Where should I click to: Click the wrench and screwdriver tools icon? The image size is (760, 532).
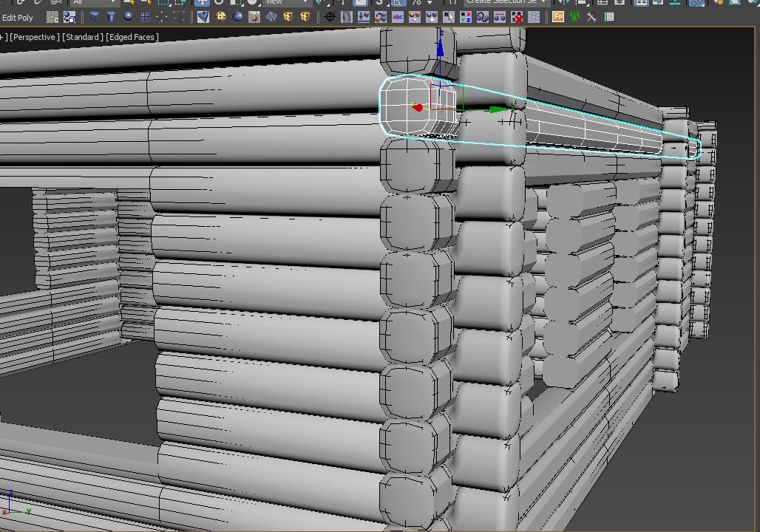click(x=591, y=17)
